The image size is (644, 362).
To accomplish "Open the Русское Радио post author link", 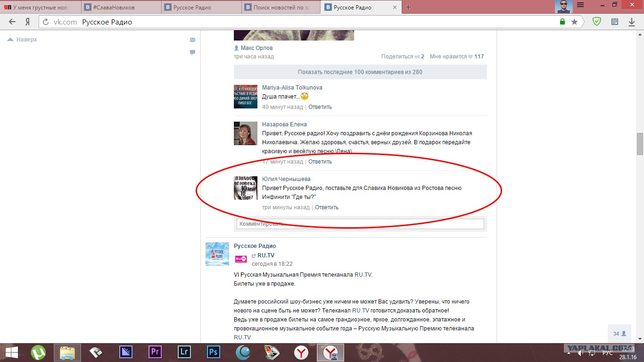I will click(x=255, y=246).
